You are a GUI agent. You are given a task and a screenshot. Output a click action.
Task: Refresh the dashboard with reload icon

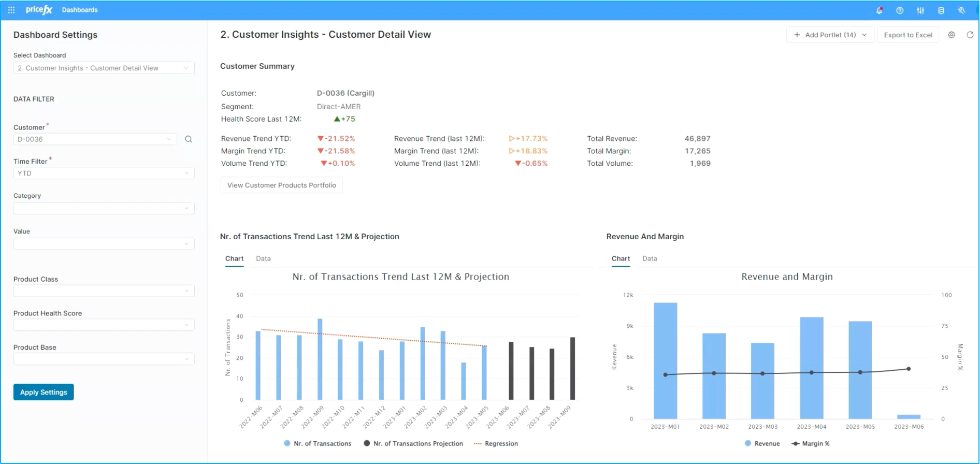click(970, 35)
